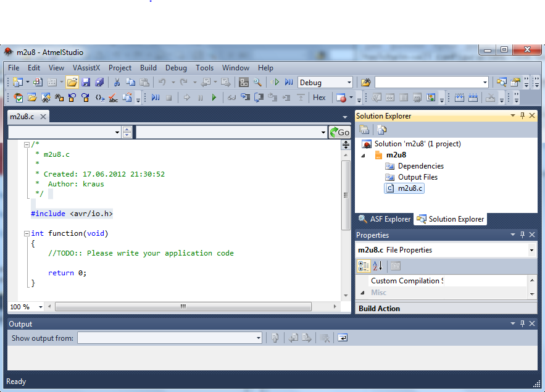Click the Break All pause icon
Viewport: 545px width, 392px height.
(x=201, y=98)
